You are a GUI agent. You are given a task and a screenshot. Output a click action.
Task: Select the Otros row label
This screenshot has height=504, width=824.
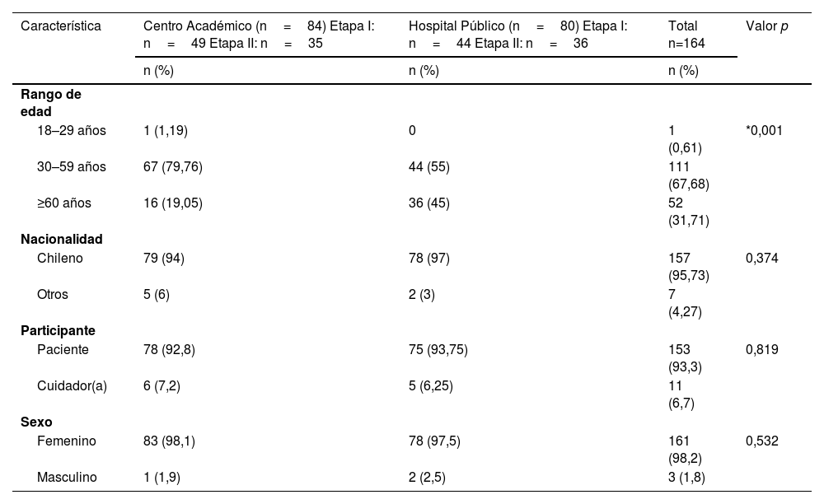tap(53, 295)
